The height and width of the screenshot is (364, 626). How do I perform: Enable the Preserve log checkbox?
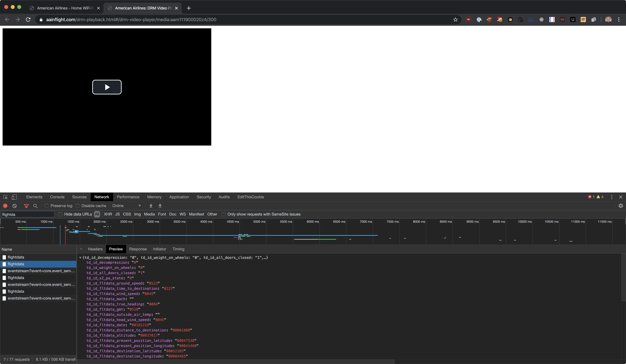(x=46, y=206)
